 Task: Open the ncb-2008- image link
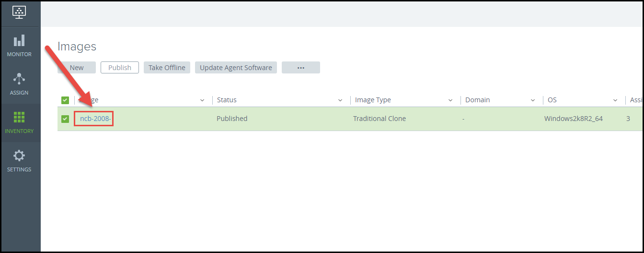pos(95,119)
